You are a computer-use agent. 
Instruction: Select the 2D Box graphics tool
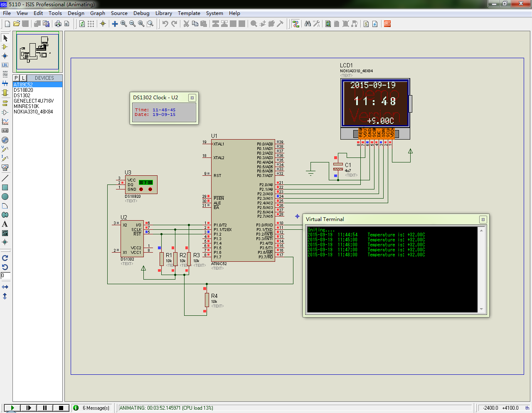[x=5, y=187]
